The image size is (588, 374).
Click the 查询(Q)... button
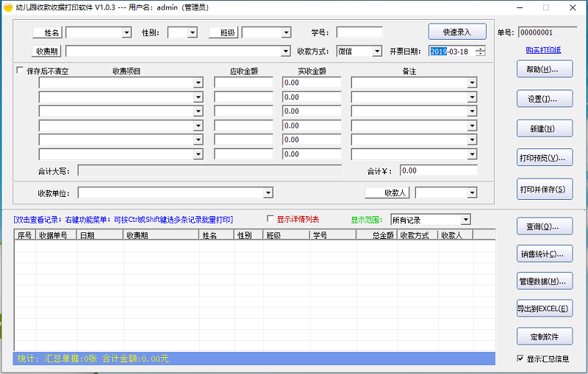545,226
